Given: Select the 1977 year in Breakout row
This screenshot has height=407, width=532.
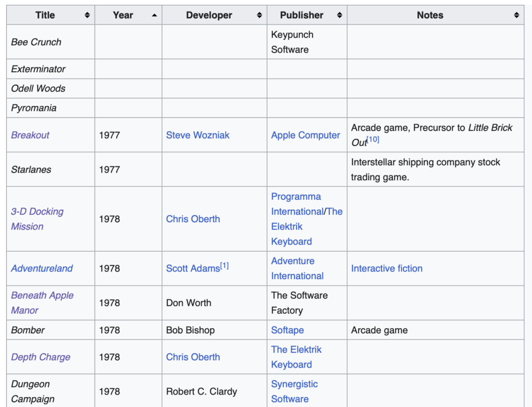Looking at the screenshot, I should 109,135.
